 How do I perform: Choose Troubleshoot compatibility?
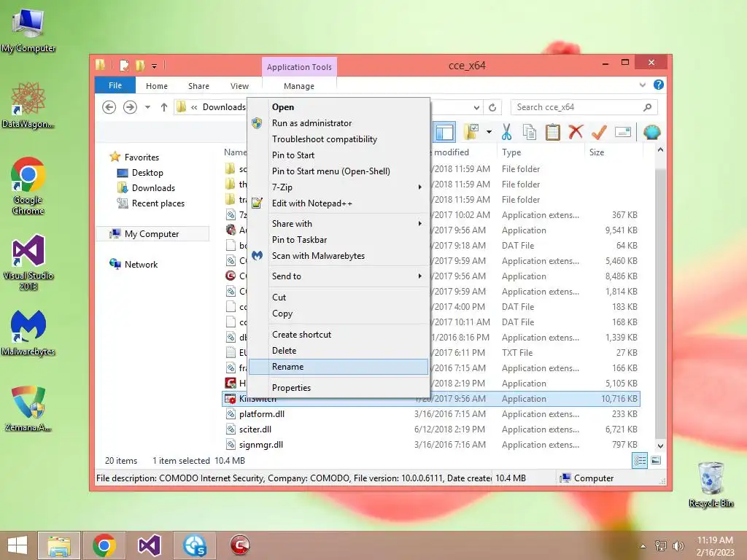click(338, 139)
